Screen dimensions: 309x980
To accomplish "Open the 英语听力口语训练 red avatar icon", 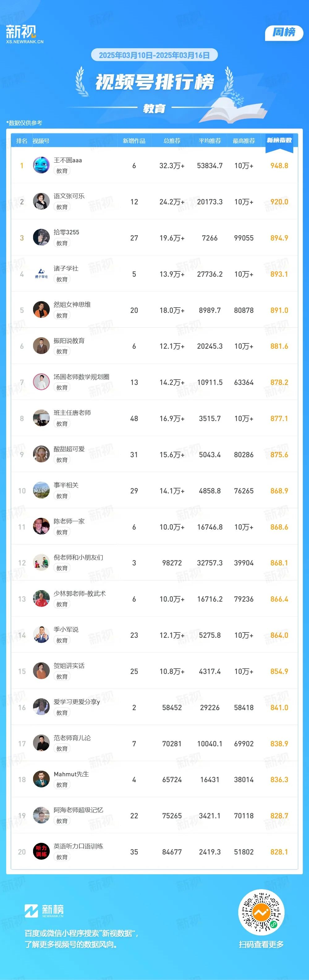I will pos(41,851).
